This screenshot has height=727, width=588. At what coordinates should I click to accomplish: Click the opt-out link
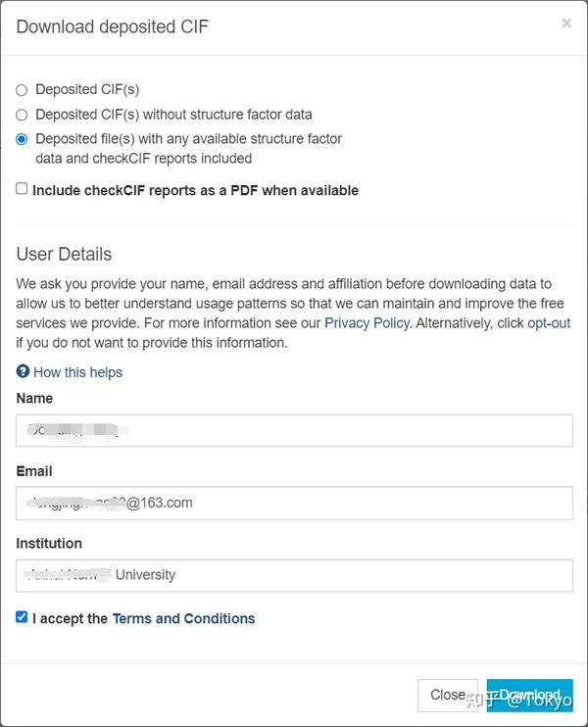pyautogui.click(x=549, y=323)
